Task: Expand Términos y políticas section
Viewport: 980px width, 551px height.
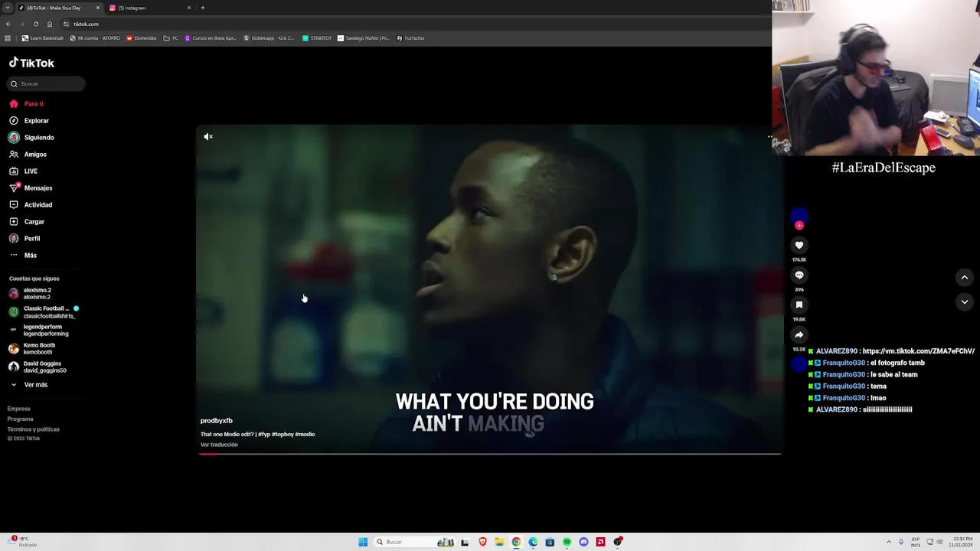Action: point(34,429)
